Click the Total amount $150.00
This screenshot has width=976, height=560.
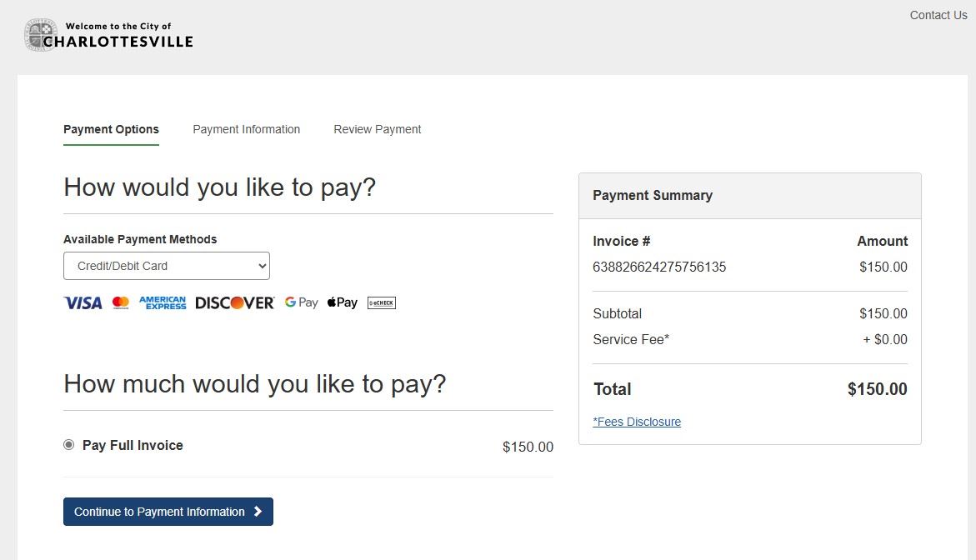pyautogui.click(x=877, y=389)
